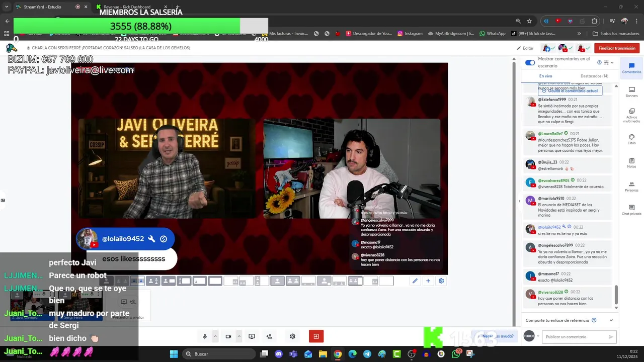Open File Explorer from the taskbar
Screen dimensions: 644x362
click(323, 354)
